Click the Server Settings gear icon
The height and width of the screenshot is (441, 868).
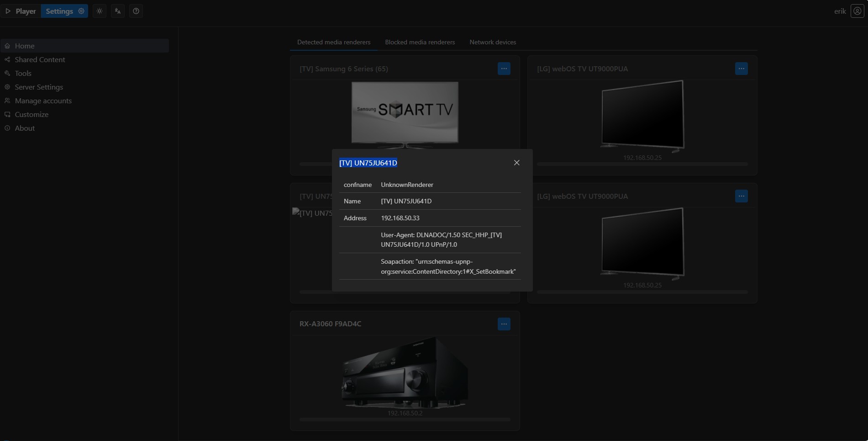point(7,87)
